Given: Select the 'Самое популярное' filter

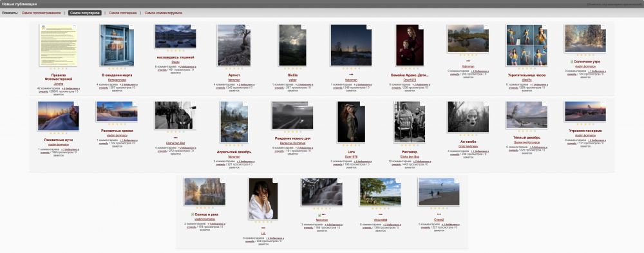Looking at the screenshot, I should [x=84, y=13].
